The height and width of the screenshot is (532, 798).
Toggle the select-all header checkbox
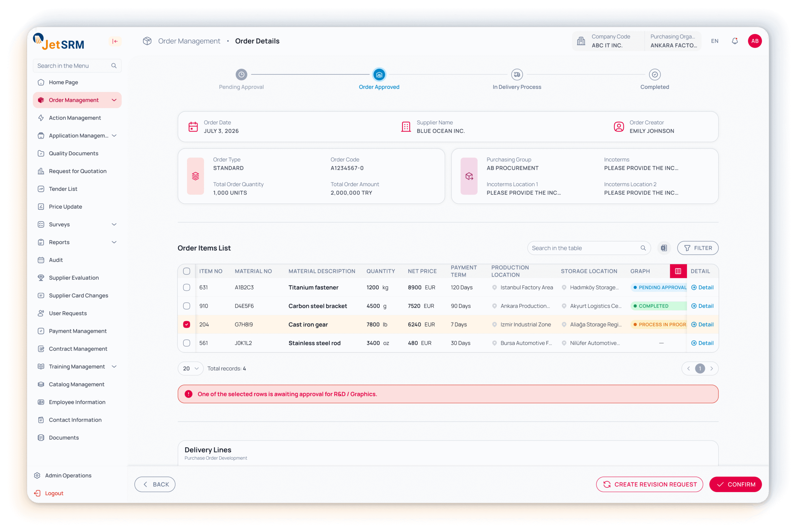[187, 271]
